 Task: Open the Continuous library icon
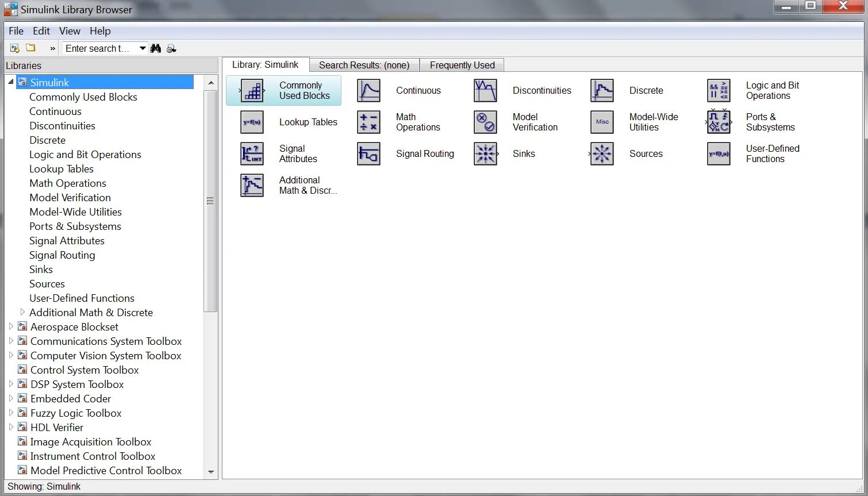pyautogui.click(x=368, y=91)
